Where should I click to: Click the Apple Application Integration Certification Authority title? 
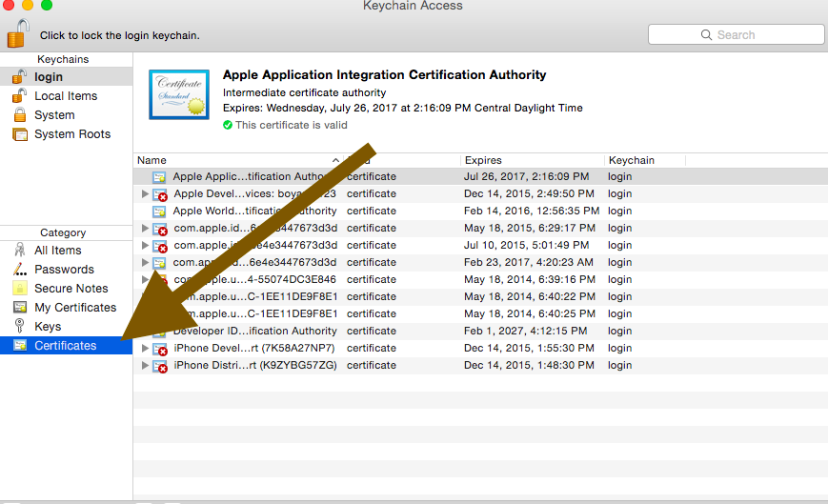tap(384, 75)
